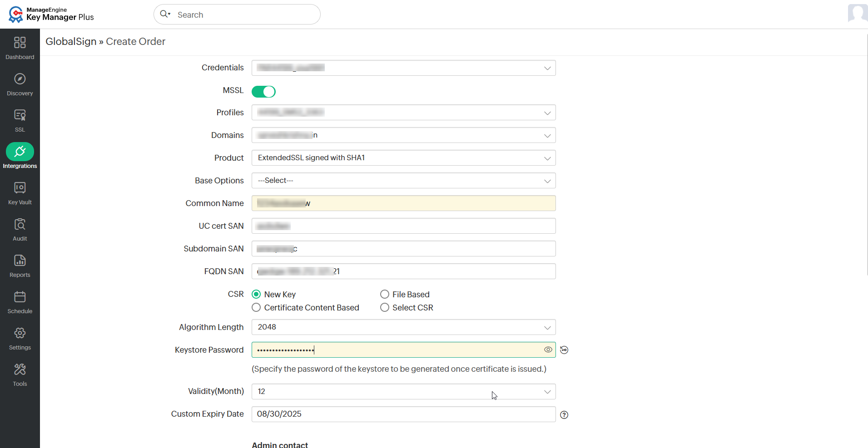Show help for Custom Expiry Date
Image resolution: width=868 pixels, height=448 pixels.
[564, 415]
